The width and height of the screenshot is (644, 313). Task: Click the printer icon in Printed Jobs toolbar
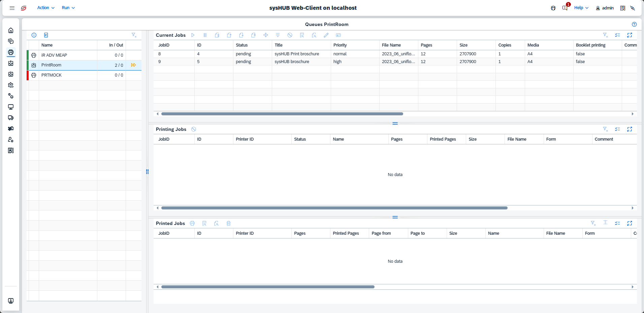[192, 223]
